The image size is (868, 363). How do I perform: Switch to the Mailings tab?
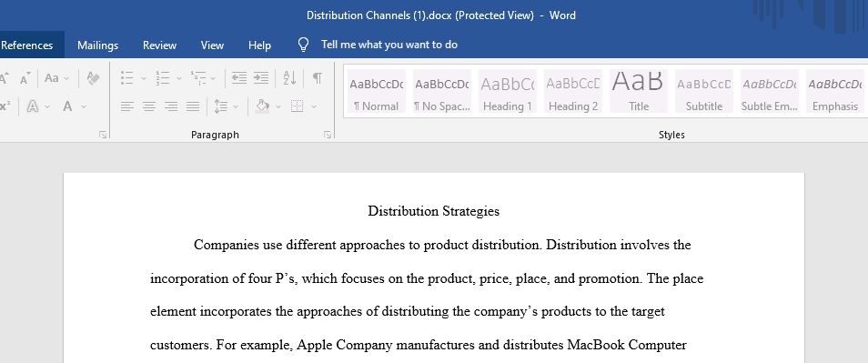97,45
